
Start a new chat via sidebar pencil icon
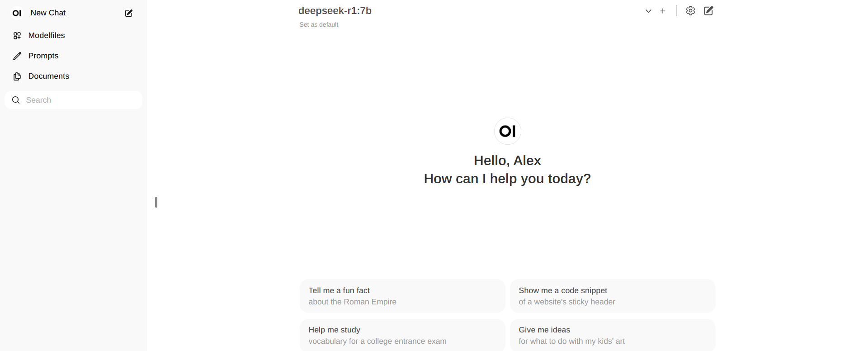click(129, 13)
